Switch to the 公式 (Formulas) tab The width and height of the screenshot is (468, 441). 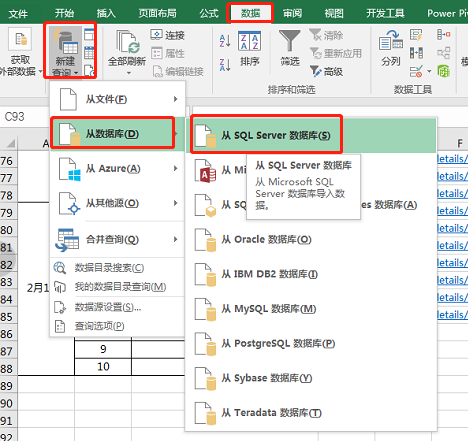(209, 13)
